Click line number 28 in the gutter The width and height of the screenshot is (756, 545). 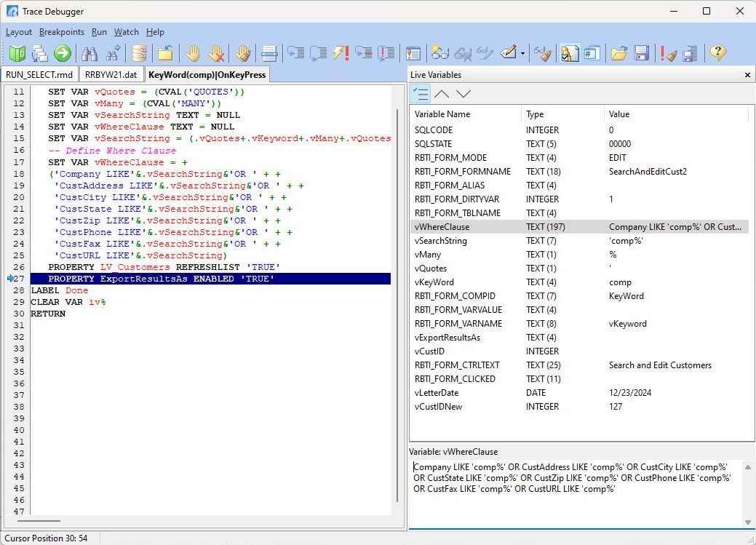[x=19, y=290]
